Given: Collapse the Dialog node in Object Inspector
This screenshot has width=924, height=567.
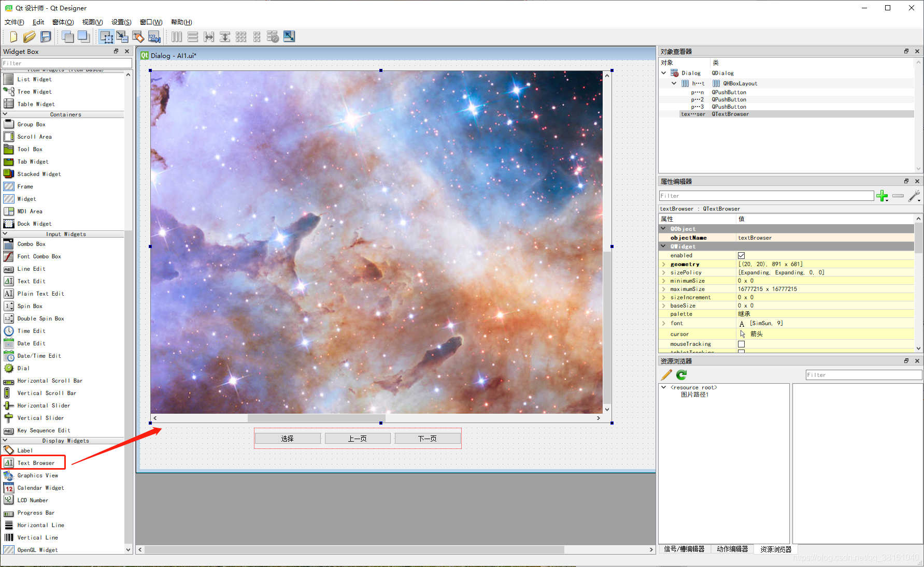Looking at the screenshot, I should tap(664, 73).
